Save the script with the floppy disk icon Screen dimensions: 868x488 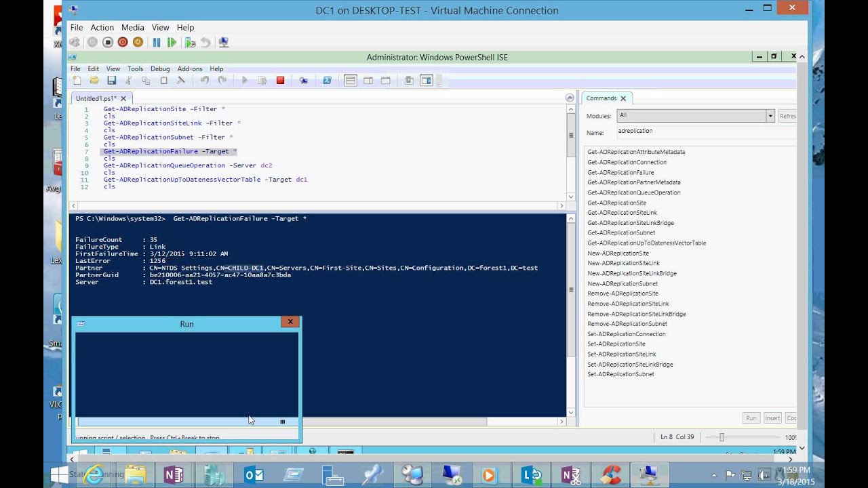[x=111, y=81]
